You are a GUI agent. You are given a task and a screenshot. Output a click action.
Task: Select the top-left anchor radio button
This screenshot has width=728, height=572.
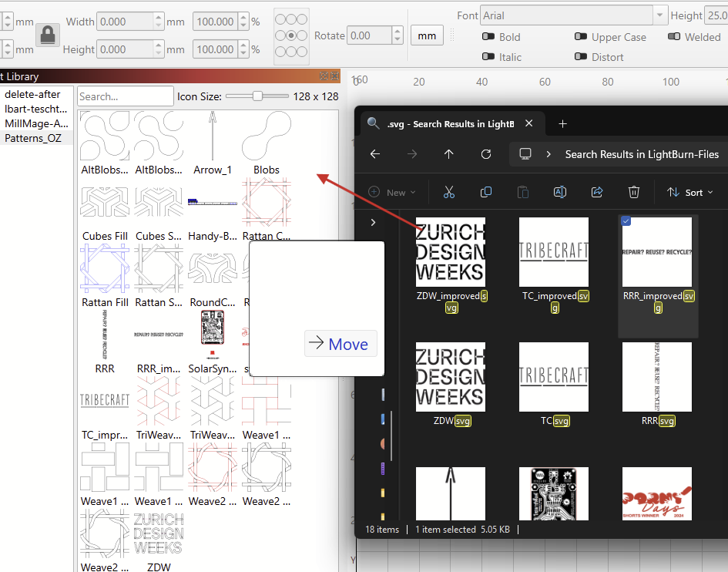click(x=280, y=19)
